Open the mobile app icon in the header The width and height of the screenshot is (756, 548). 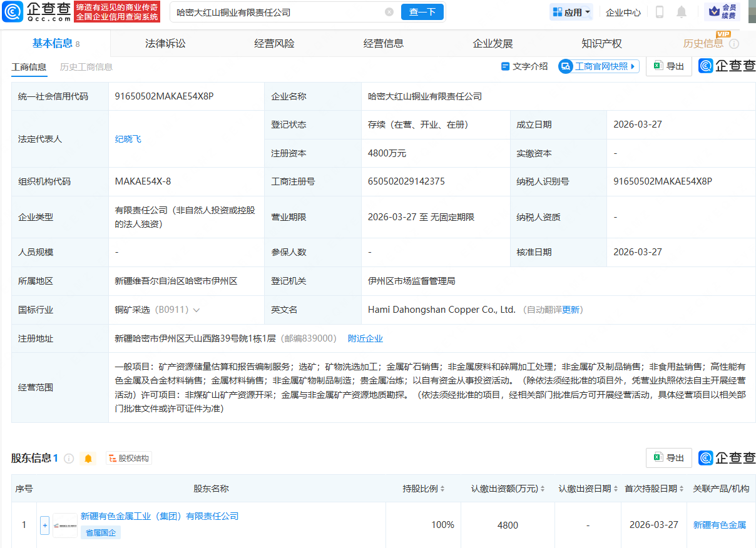[x=658, y=12]
